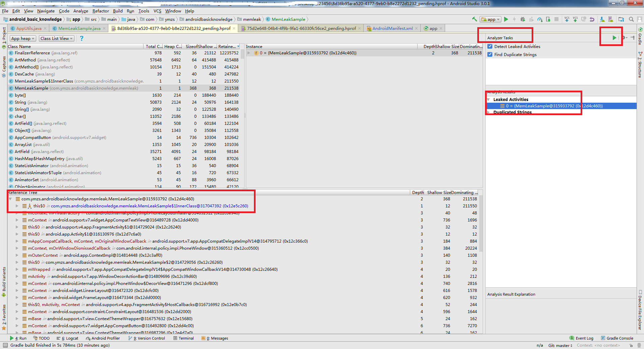The width and height of the screenshot is (644, 349).
Task: Expand the Duplicated Strings node
Action: pos(489,112)
